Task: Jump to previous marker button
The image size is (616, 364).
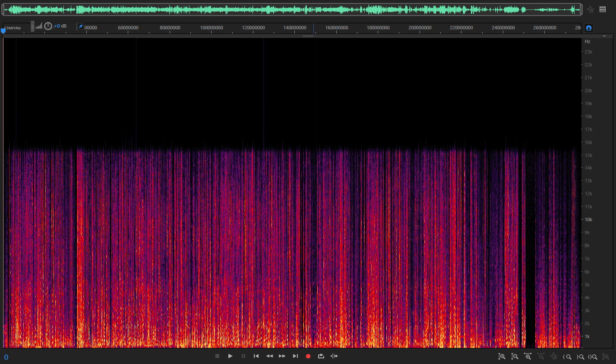Action: [x=256, y=356]
